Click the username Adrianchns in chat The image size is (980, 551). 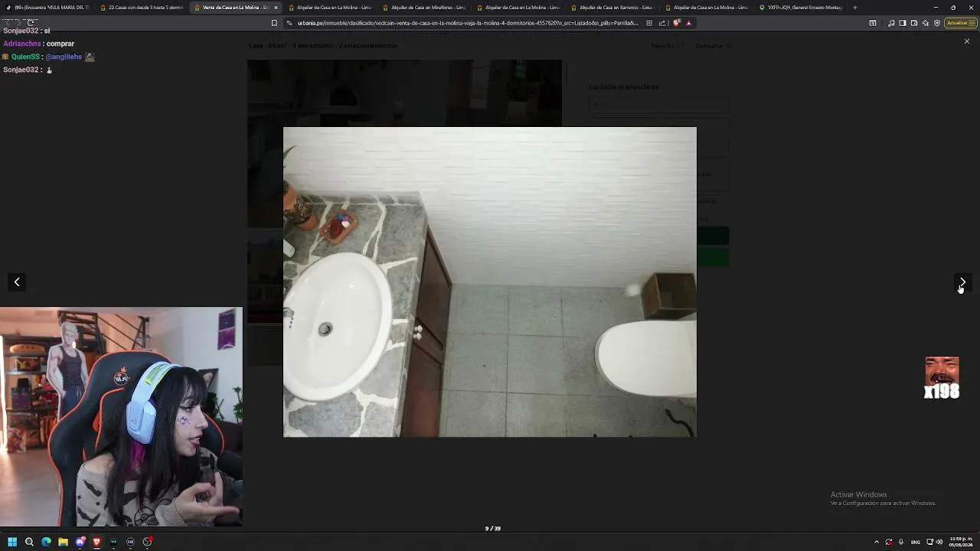(22, 44)
